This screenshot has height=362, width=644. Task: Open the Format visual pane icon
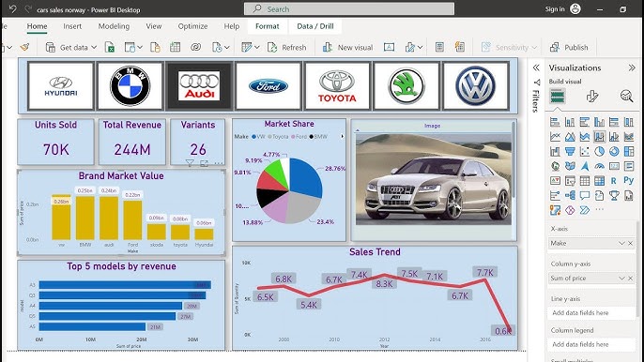(591, 97)
